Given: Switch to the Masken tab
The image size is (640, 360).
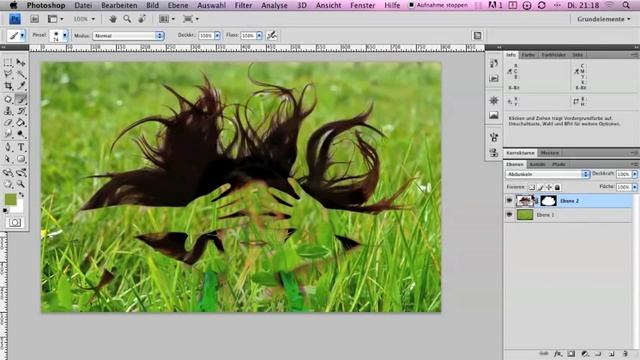Looking at the screenshot, I should click(x=549, y=153).
